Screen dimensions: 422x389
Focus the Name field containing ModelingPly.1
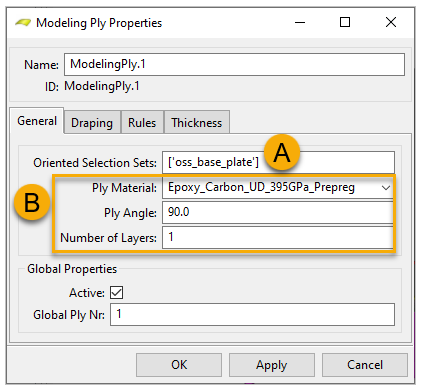point(234,64)
